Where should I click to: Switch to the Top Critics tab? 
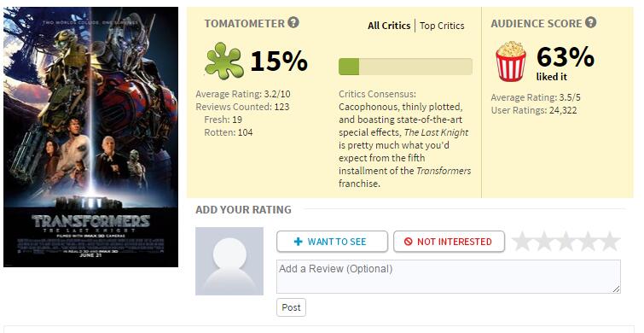(442, 26)
